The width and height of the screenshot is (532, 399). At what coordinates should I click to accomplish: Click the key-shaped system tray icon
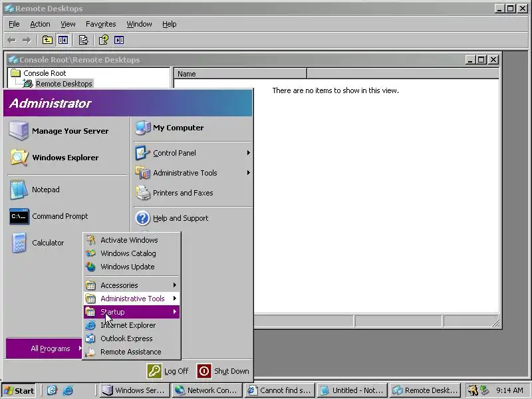tap(472, 390)
